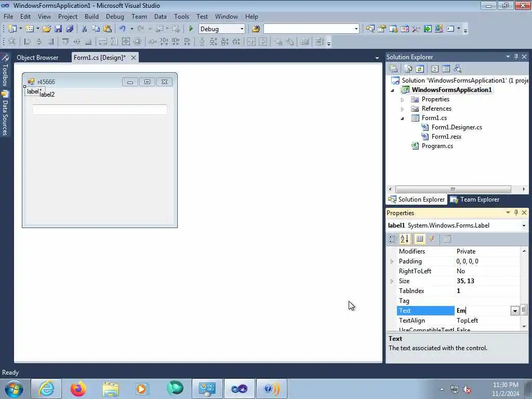Open Internet Explorer from the taskbar
532x399 pixels.
pyautogui.click(x=46, y=389)
